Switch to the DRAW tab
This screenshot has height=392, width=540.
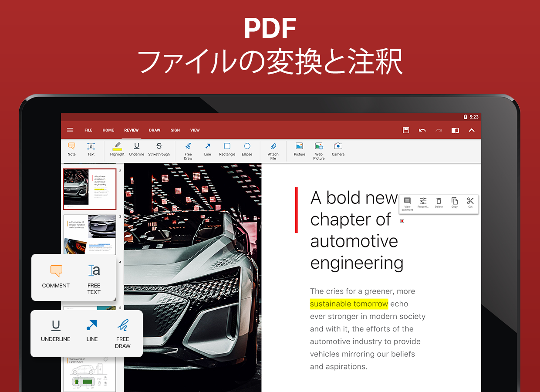(x=155, y=130)
